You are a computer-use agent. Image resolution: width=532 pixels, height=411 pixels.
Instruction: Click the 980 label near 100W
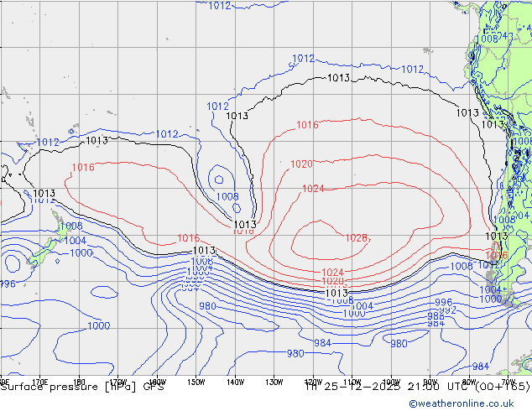pyautogui.click(x=399, y=344)
